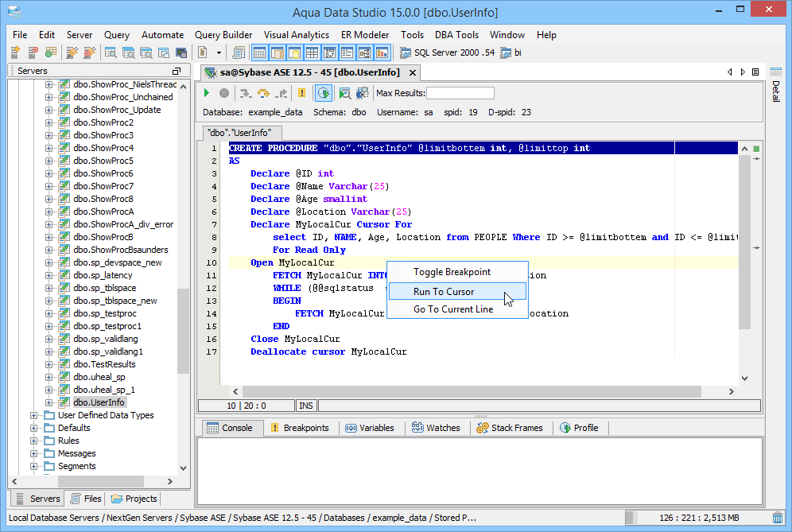This screenshot has height=532, width=792.
Task: Expand the dbo.ShowProc2 procedure node
Action: tap(49, 122)
